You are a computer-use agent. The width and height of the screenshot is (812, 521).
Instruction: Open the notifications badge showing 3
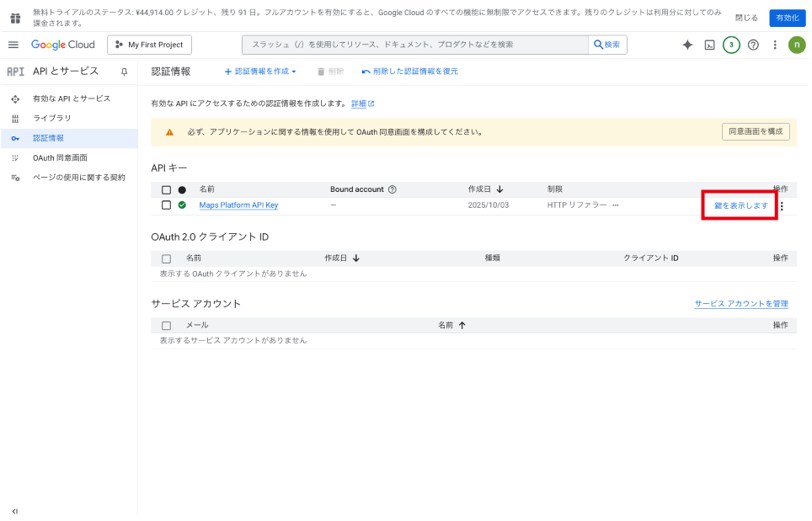click(731, 45)
